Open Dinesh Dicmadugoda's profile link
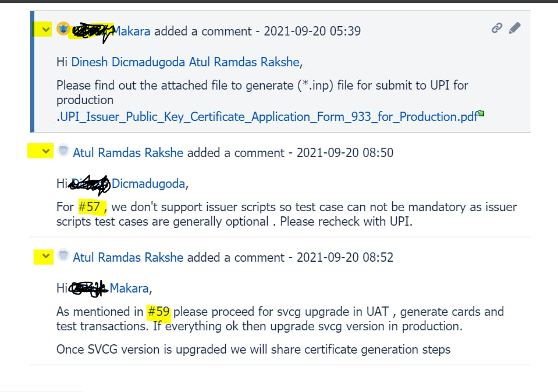Screen dimensions: 558x392 pos(115,62)
